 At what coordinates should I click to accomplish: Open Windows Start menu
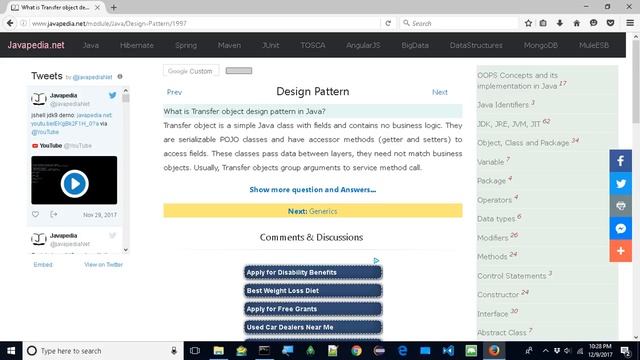click(11, 351)
